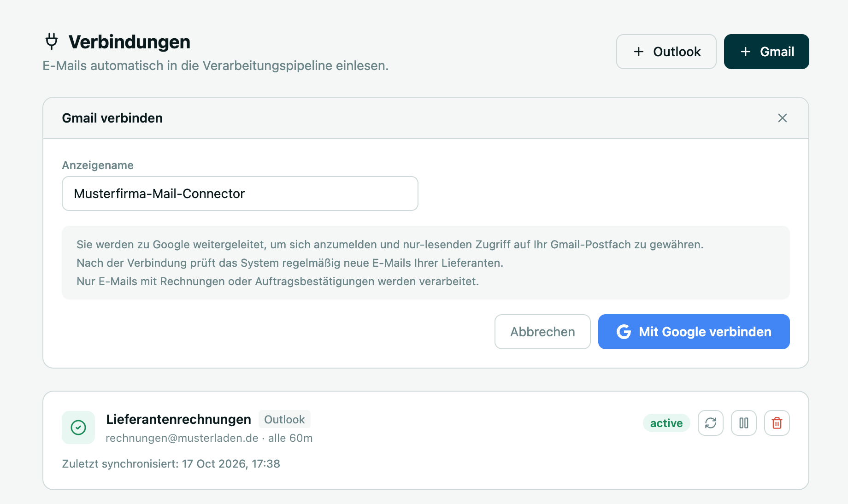Sync the Lieferantenrechnungen connection now
Image resolution: width=848 pixels, height=504 pixels.
click(x=710, y=423)
